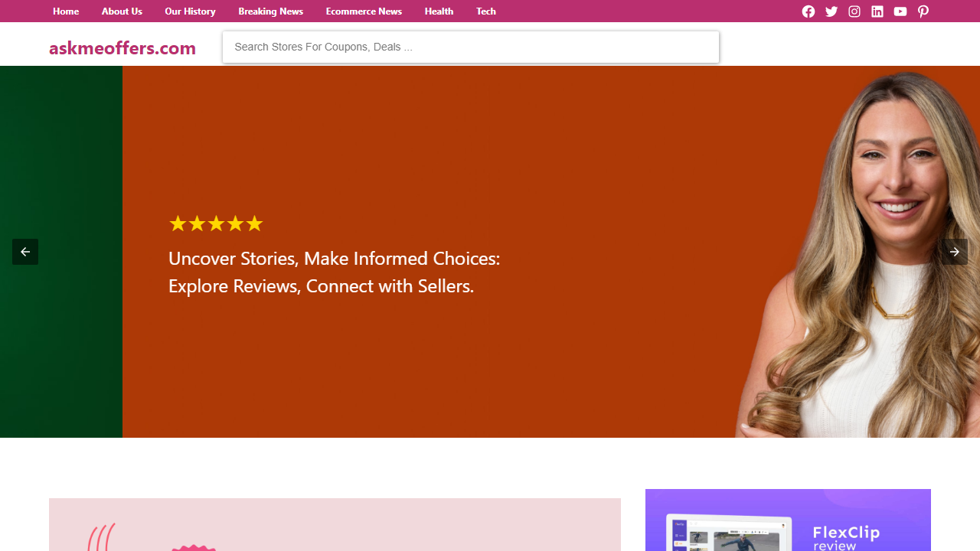980x551 pixels.
Task: Switch to the Health section
Action: (439, 11)
